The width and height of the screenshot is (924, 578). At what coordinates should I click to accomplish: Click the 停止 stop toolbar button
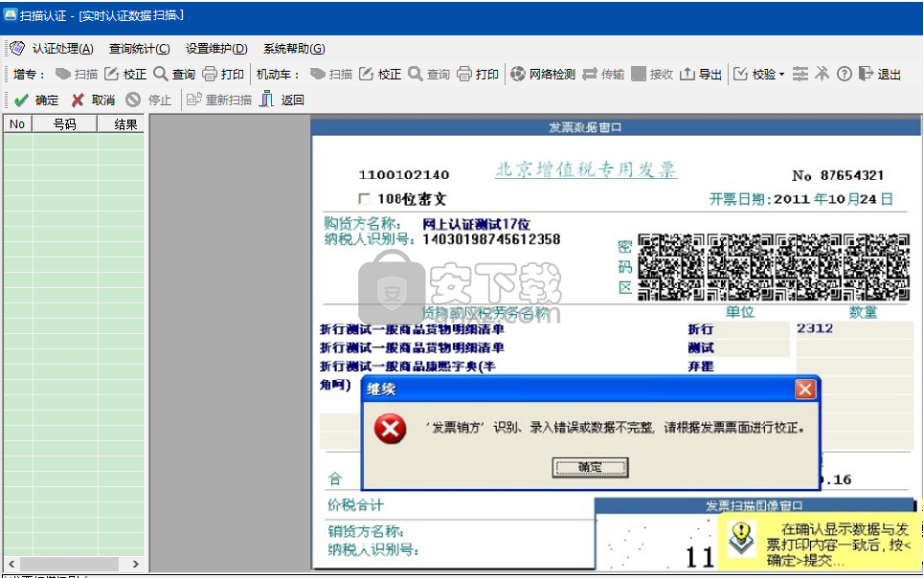[x=148, y=100]
